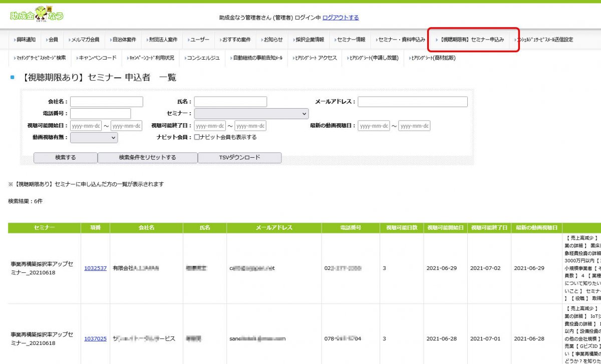The image size is (601, 364).
Task: Click the セミナー column header
Action: 45,228
